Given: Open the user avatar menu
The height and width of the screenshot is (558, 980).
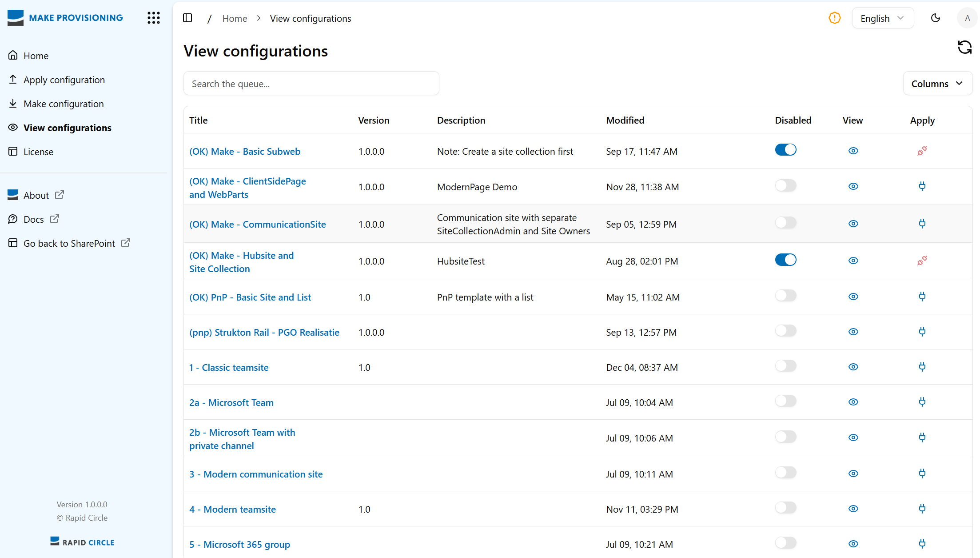Looking at the screenshot, I should click(x=967, y=18).
